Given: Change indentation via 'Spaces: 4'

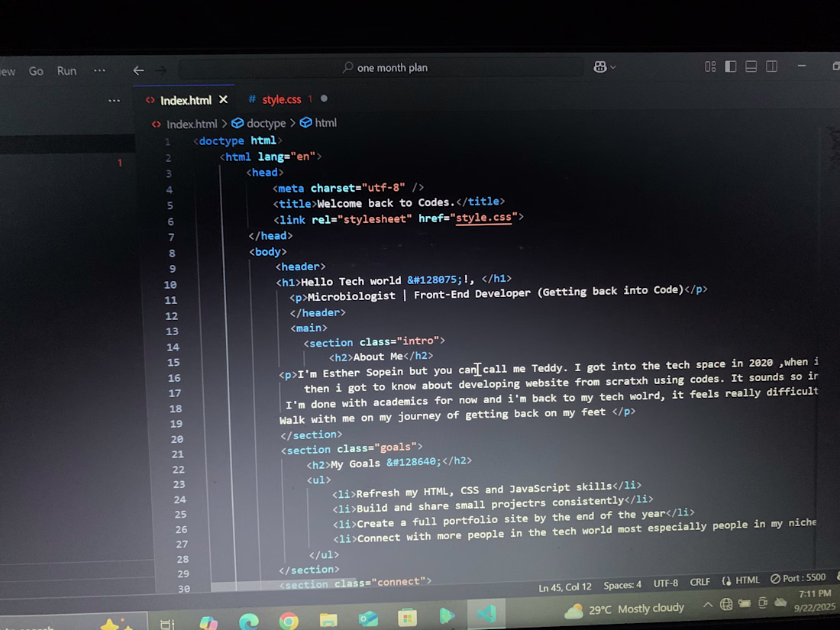Looking at the screenshot, I should [x=622, y=585].
